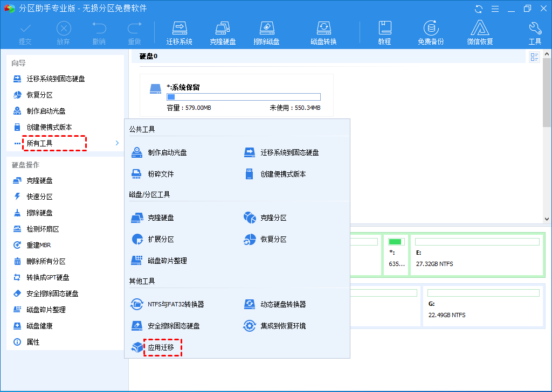Click the 放弃 button
Viewport: 552px width, 392px height.
[x=63, y=31]
